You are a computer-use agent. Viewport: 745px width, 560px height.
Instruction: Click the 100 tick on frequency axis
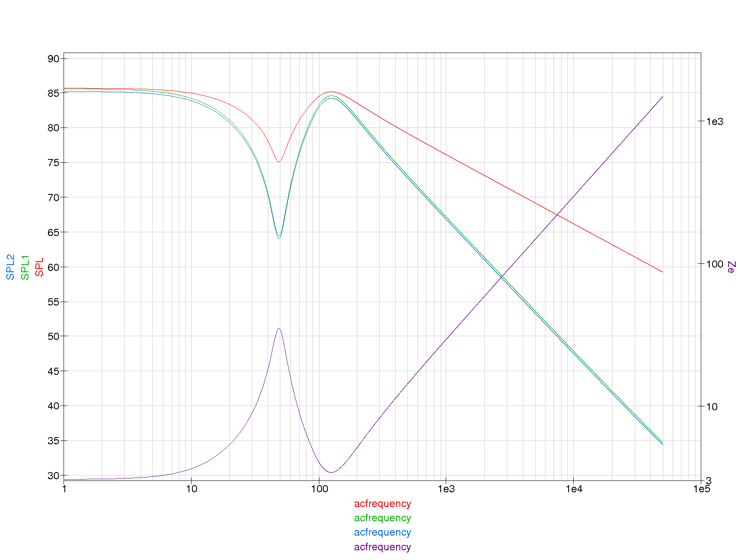click(x=319, y=489)
